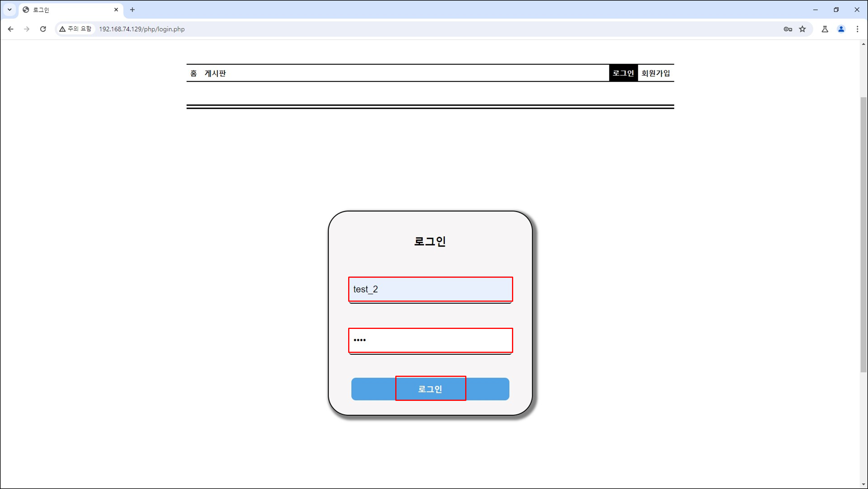Viewport: 868px width, 489px height.
Task: Click the scrollbar up arrow
Action: tap(863, 44)
